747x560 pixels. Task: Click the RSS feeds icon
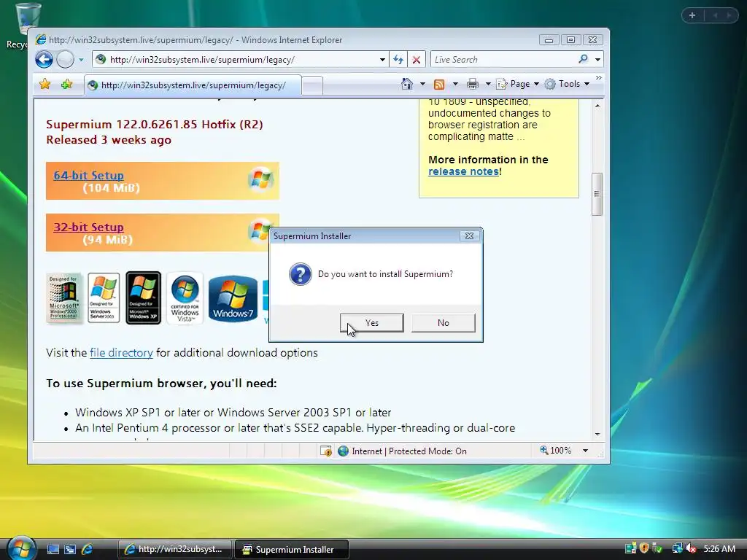click(439, 85)
